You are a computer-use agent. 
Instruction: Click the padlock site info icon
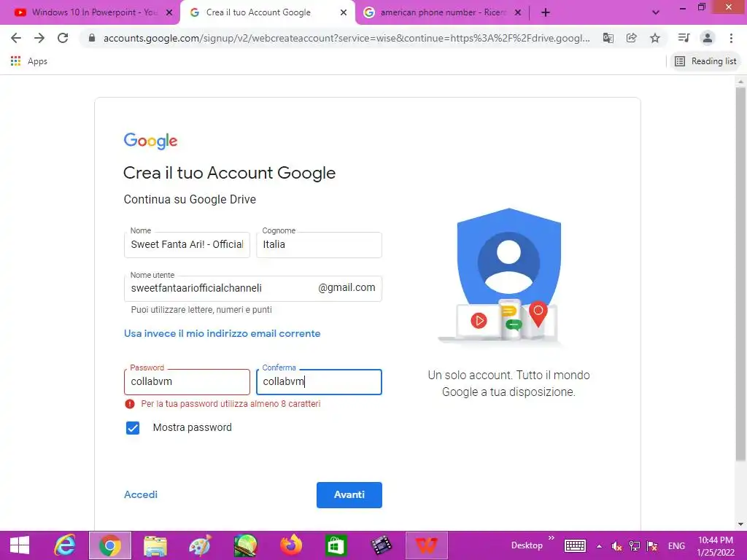click(x=92, y=38)
